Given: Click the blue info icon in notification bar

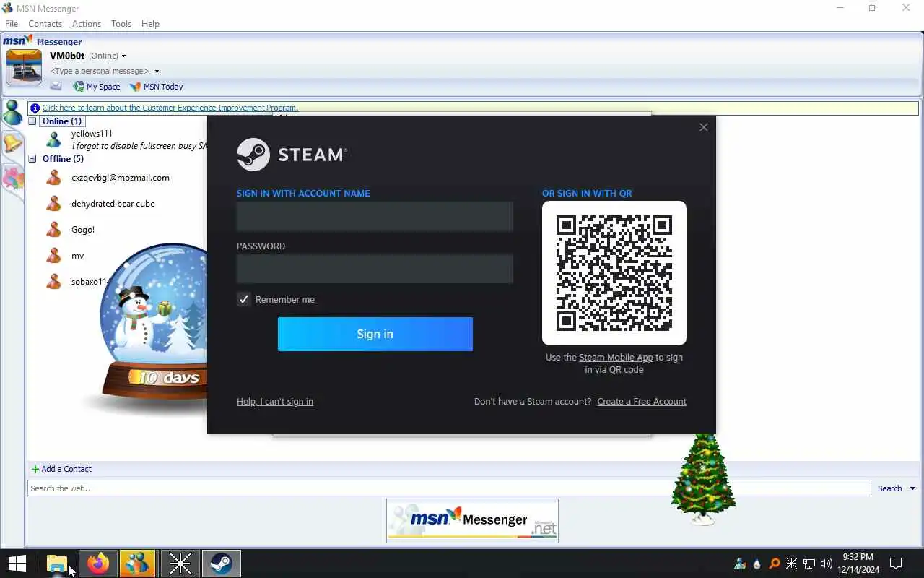Looking at the screenshot, I should pos(35,108).
